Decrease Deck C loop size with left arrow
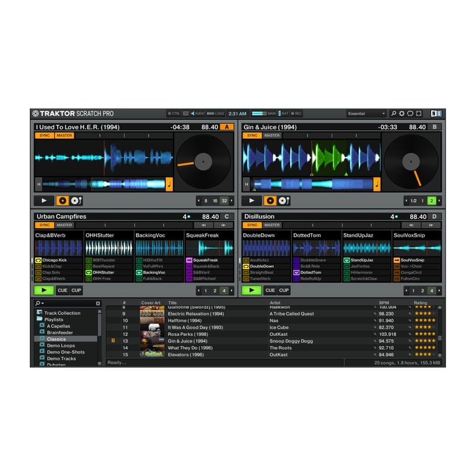476x476 pixels. [x=199, y=291]
